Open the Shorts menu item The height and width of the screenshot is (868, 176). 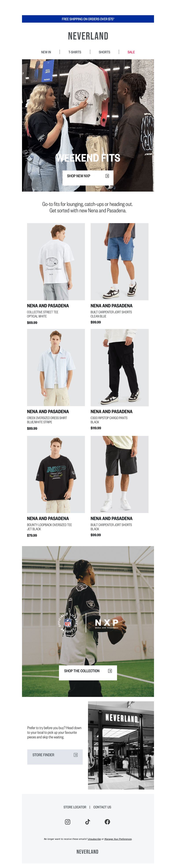pyautogui.click(x=104, y=52)
